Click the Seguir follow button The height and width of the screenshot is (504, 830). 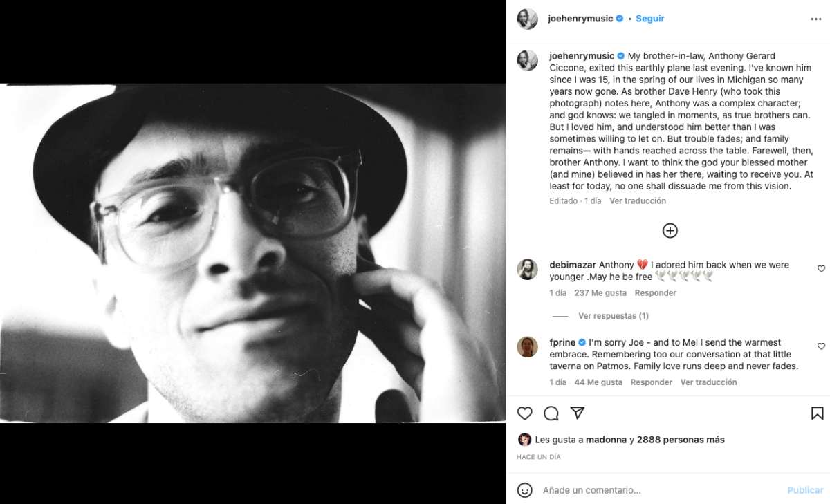649,19
